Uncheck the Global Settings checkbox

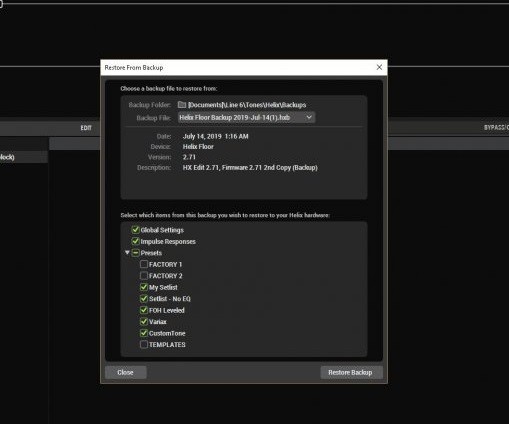click(135, 230)
